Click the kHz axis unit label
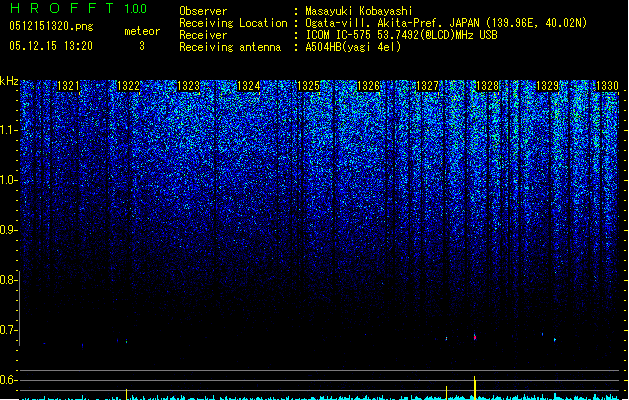Image resolution: width=629 pixels, height=400 pixels. (x=9, y=81)
